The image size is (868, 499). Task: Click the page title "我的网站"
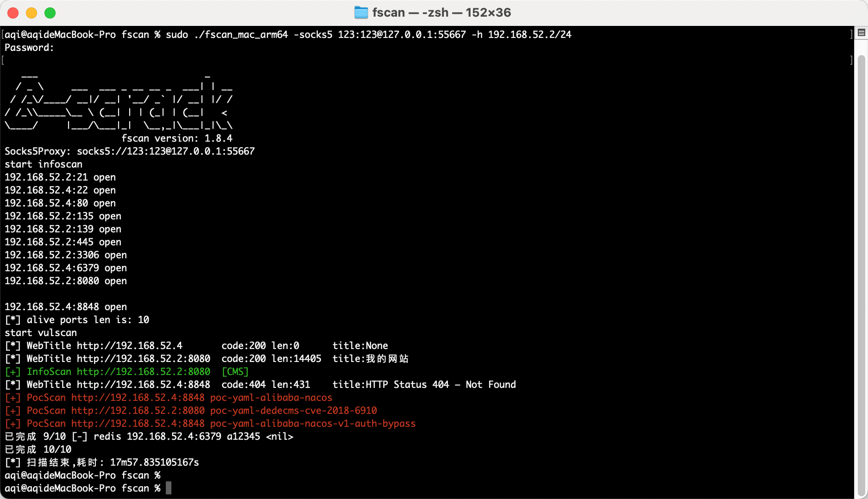click(x=387, y=359)
